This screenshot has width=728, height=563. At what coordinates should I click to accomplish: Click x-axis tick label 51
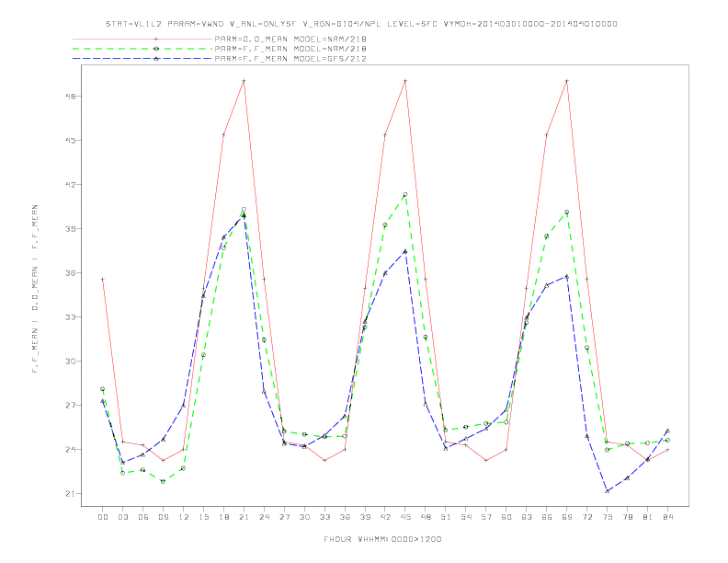pos(446,517)
